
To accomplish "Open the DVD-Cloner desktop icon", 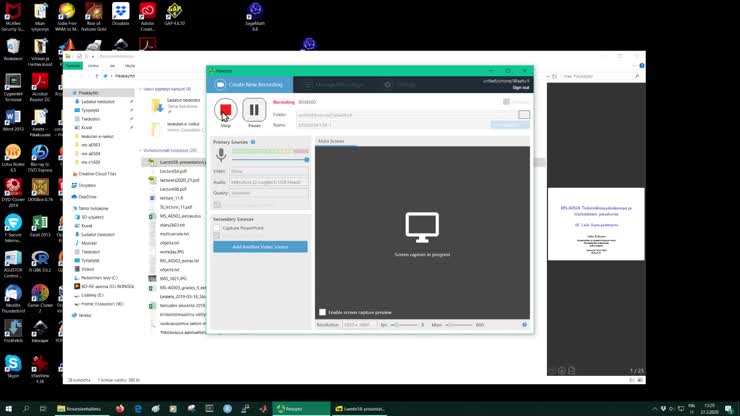I will (x=13, y=193).
